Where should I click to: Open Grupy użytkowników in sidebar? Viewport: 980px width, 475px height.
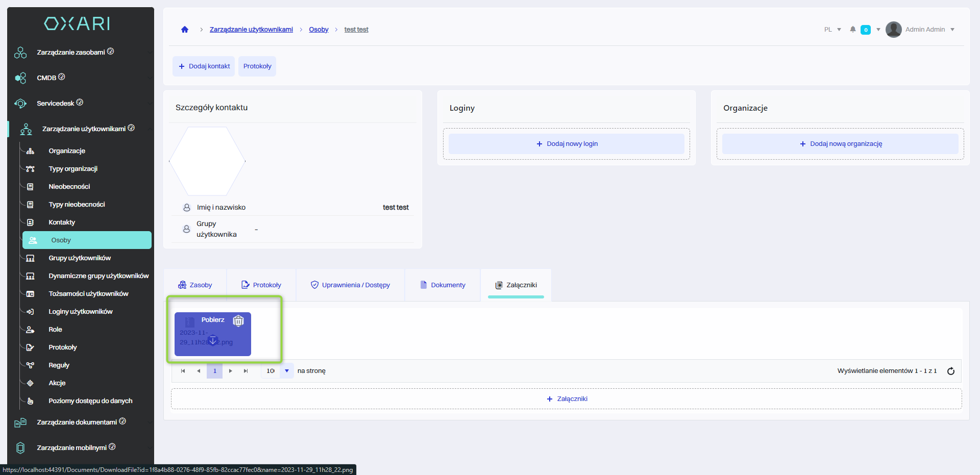pos(80,258)
